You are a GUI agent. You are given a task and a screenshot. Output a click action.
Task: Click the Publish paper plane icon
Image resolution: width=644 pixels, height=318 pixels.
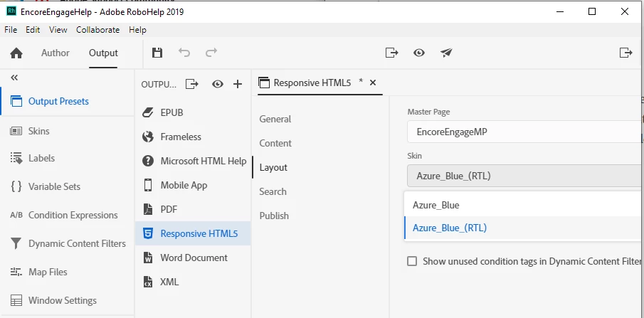point(446,53)
